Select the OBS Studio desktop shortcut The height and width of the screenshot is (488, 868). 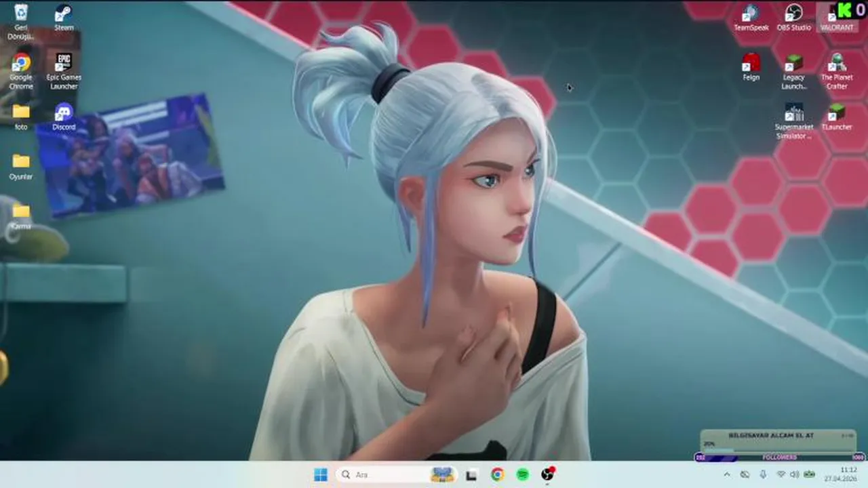point(793,18)
